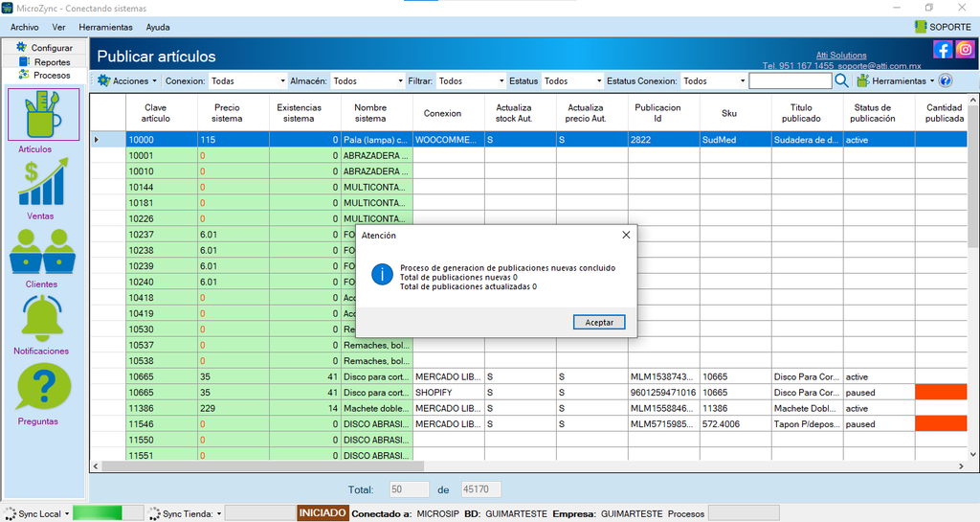980x522 pixels.
Task: Click Publicacion Id 9601259471016
Action: (x=664, y=392)
